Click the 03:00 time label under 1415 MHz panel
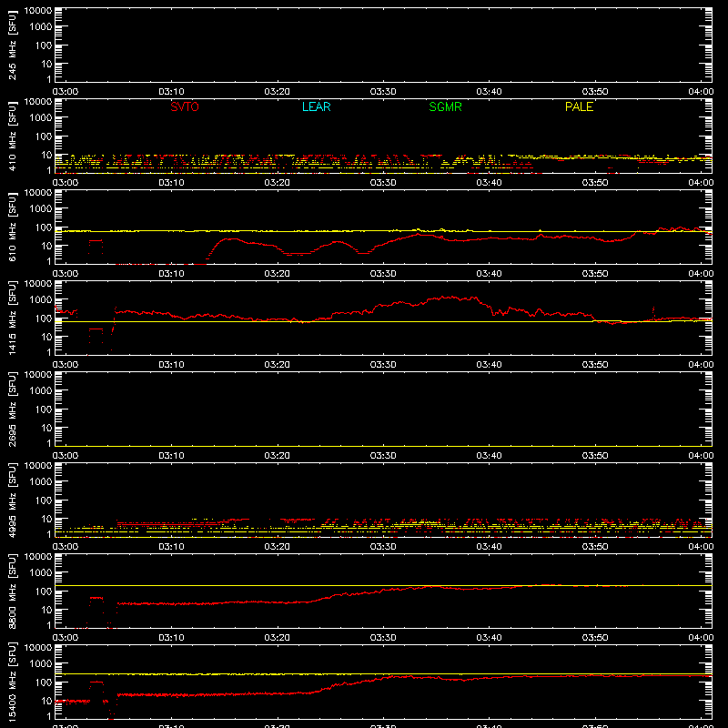The image size is (728, 728). (65, 365)
